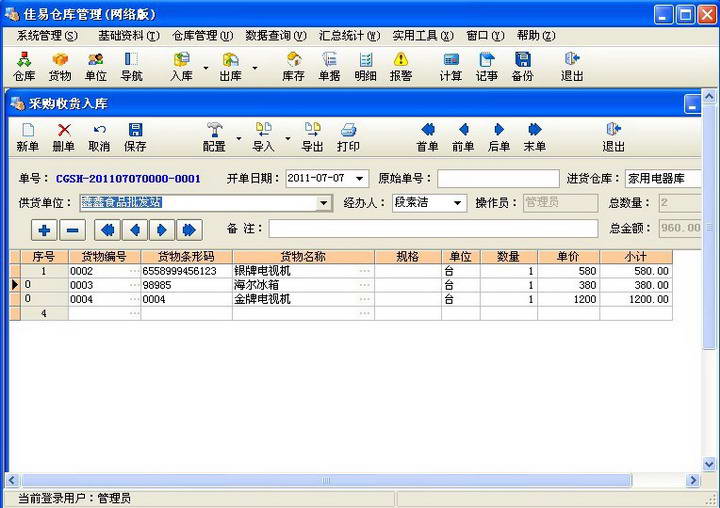Remove a row with the minus button
The height and width of the screenshot is (508, 720).
pyautogui.click(x=73, y=230)
